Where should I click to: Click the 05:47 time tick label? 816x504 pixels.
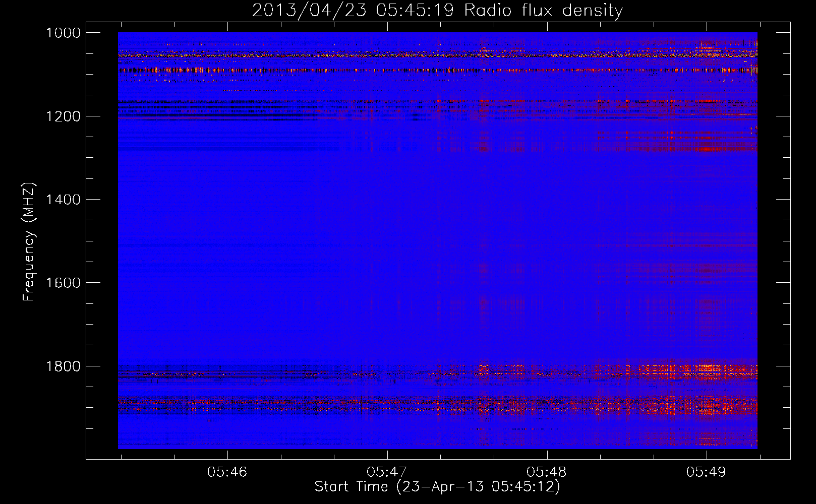(387, 472)
